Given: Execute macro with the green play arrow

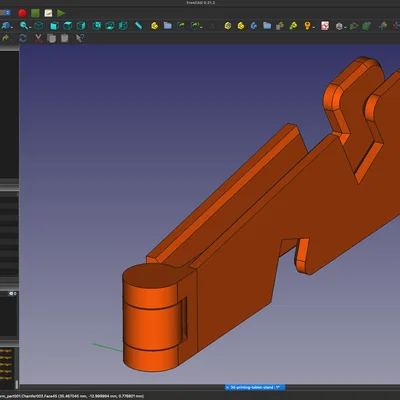Looking at the screenshot, I should click(61, 13).
